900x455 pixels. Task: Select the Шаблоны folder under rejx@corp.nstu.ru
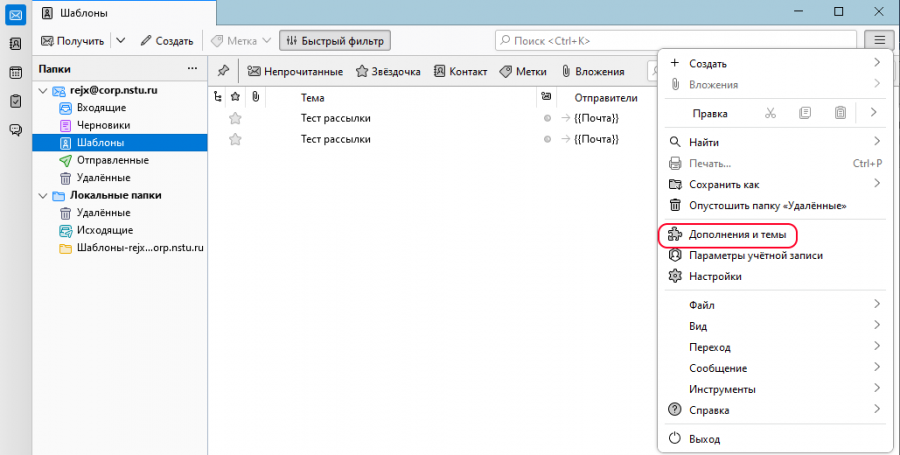(119, 142)
